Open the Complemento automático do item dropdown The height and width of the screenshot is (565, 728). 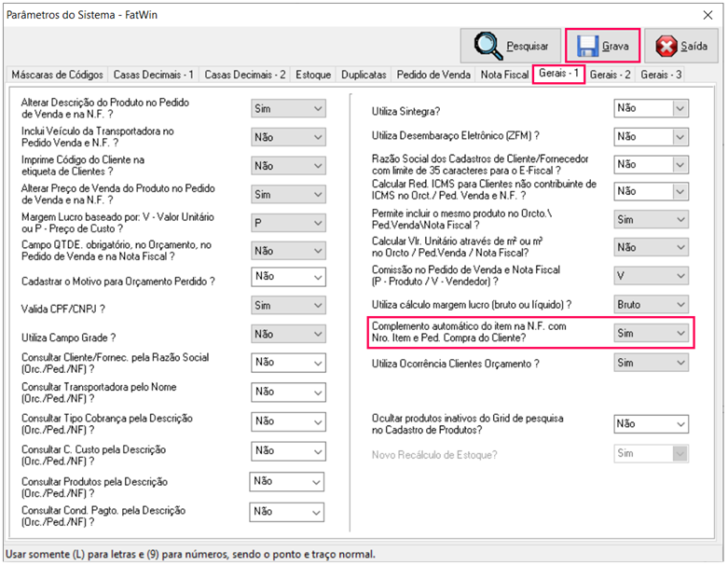pos(679,333)
